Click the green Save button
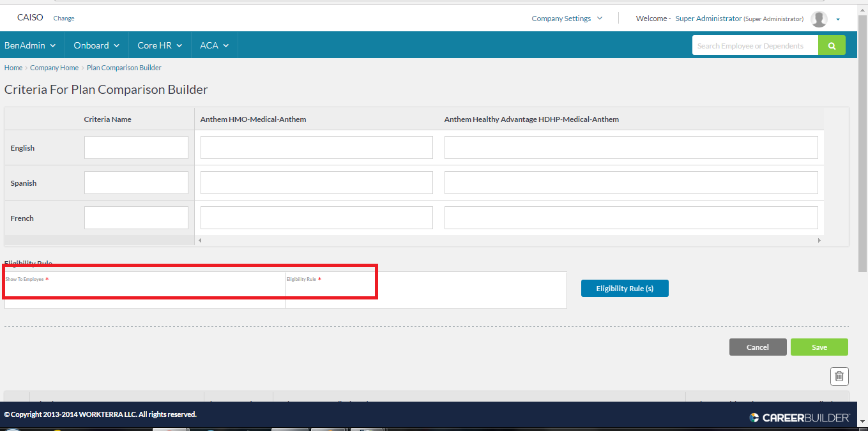The width and height of the screenshot is (868, 431). (819, 347)
